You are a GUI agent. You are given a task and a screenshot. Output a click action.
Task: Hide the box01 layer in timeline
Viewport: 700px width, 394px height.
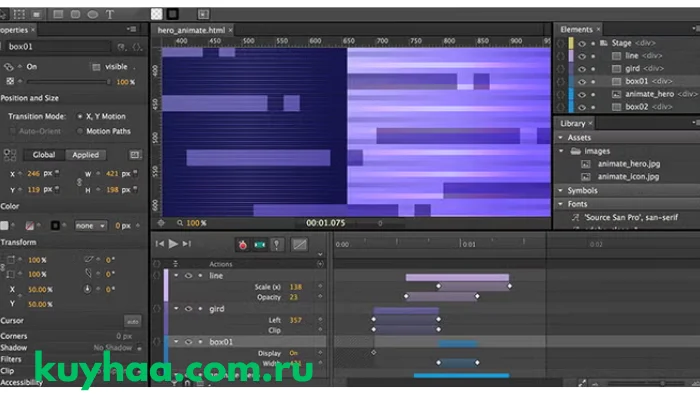[188, 342]
